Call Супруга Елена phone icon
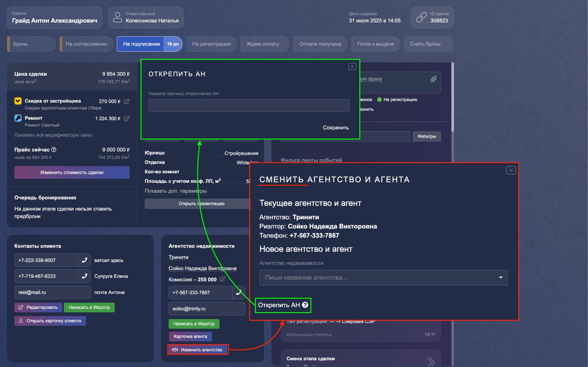 coord(84,276)
